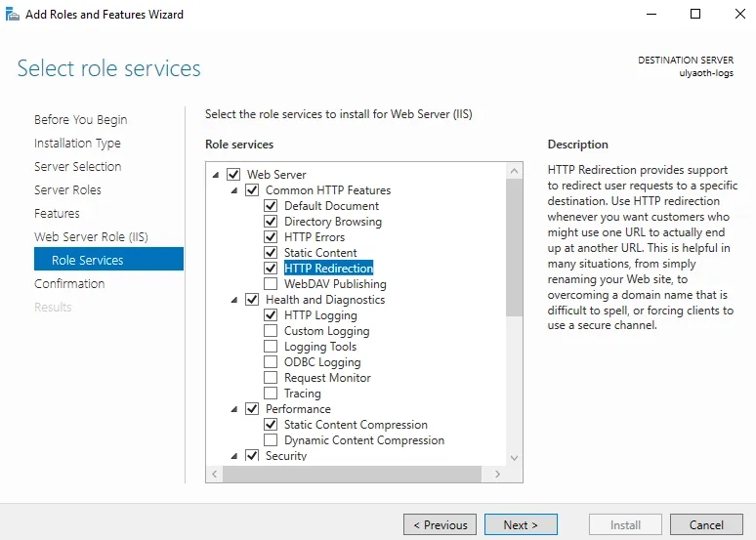Image resolution: width=756 pixels, height=540 pixels.
Task: Collapse Health and Diagnostics node
Action: 234,300
